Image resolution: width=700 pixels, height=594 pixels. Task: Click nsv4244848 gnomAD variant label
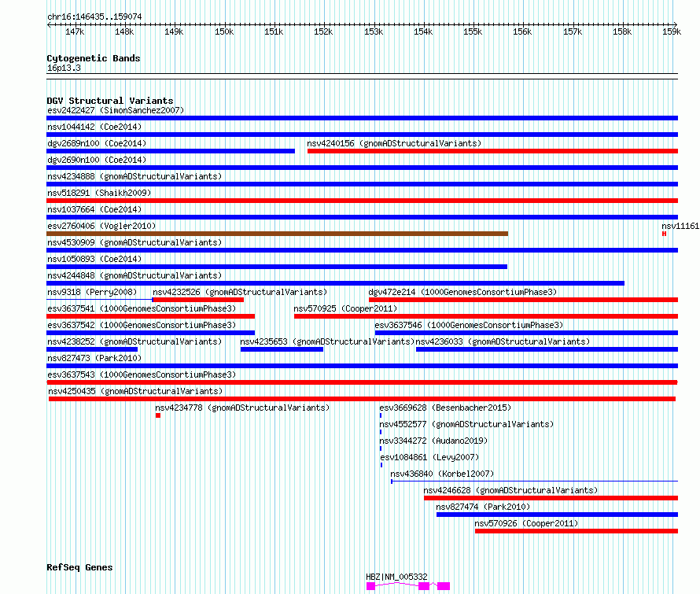(x=134, y=275)
